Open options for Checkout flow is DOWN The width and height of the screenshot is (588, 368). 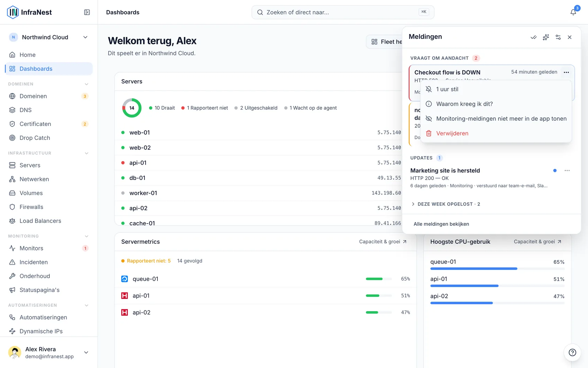click(566, 72)
